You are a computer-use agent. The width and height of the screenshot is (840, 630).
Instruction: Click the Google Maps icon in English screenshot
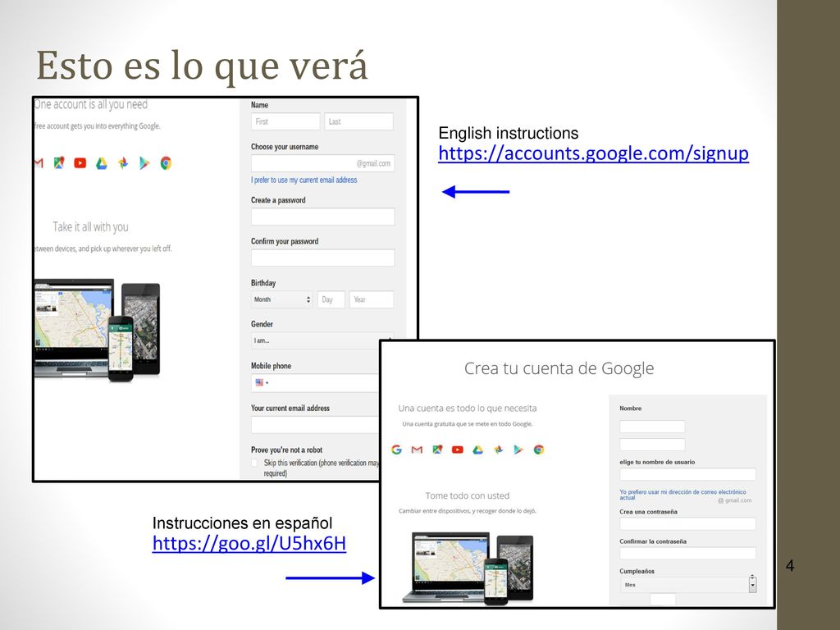59,163
